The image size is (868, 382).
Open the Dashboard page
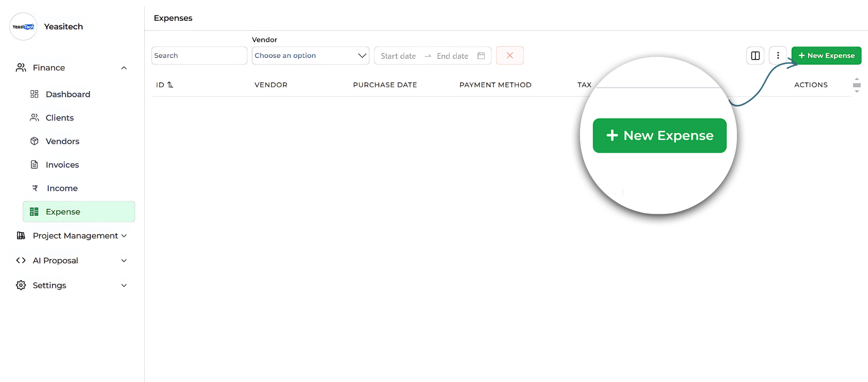click(x=68, y=94)
